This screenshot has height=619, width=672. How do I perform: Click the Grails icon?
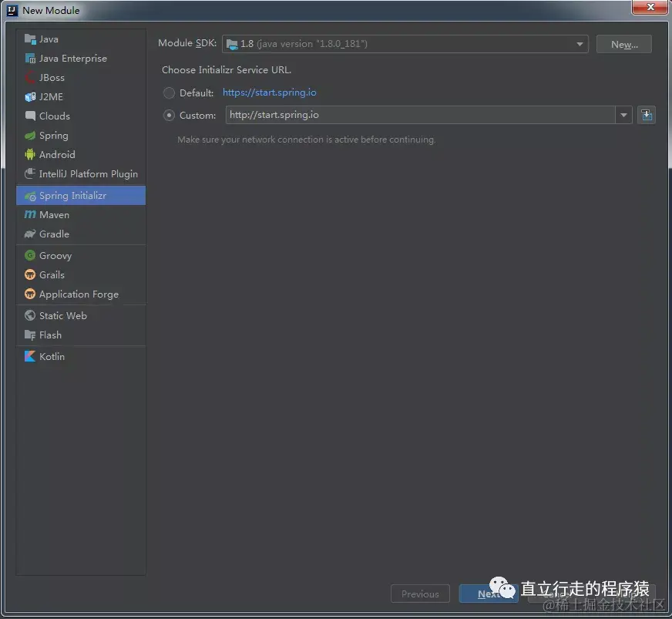pyautogui.click(x=30, y=274)
